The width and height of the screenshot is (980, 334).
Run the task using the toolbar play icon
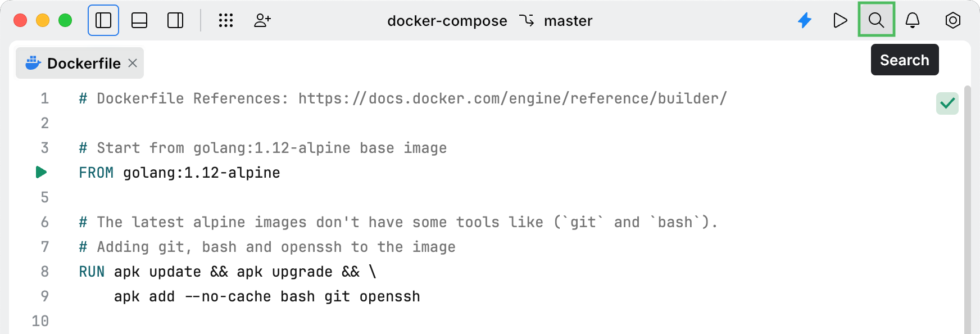pyautogui.click(x=840, y=20)
